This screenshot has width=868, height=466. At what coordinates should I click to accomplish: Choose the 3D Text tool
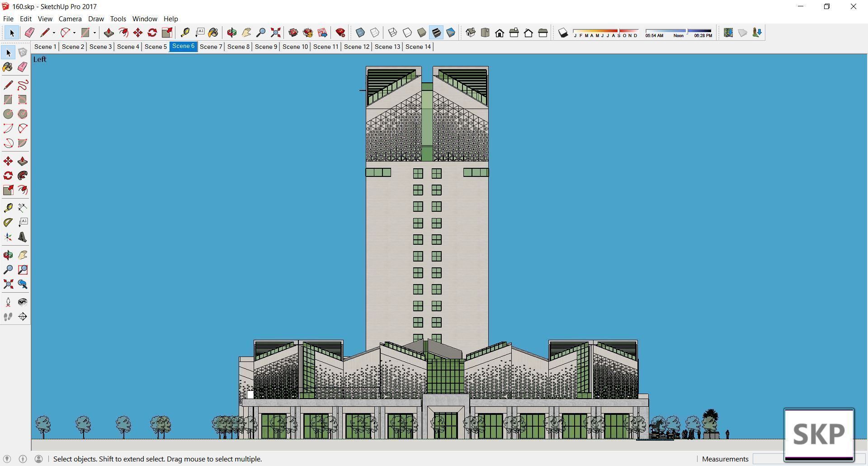pyautogui.click(x=23, y=237)
